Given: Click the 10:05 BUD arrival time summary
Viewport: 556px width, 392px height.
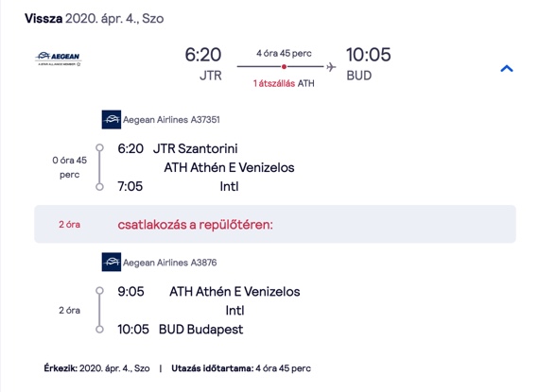Looking at the screenshot, I should (x=369, y=64).
